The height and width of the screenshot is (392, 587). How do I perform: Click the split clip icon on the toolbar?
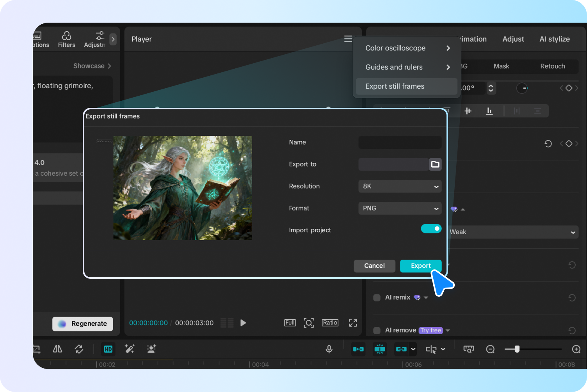point(432,349)
